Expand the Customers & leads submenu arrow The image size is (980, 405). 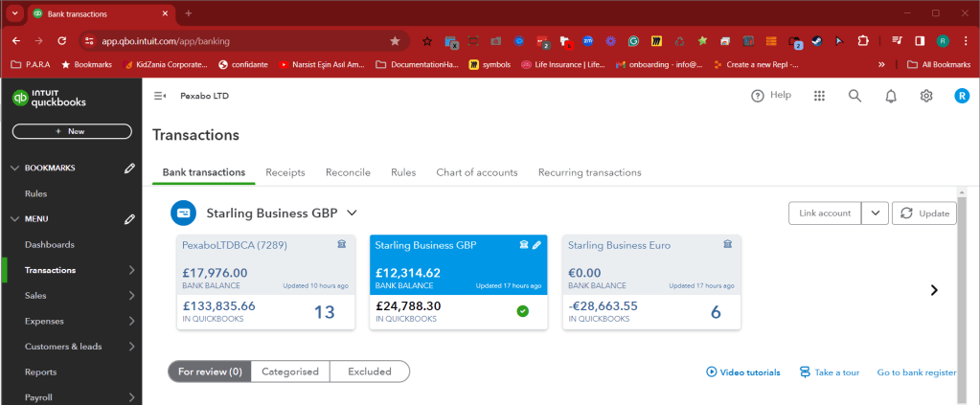[x=132, y=347]
